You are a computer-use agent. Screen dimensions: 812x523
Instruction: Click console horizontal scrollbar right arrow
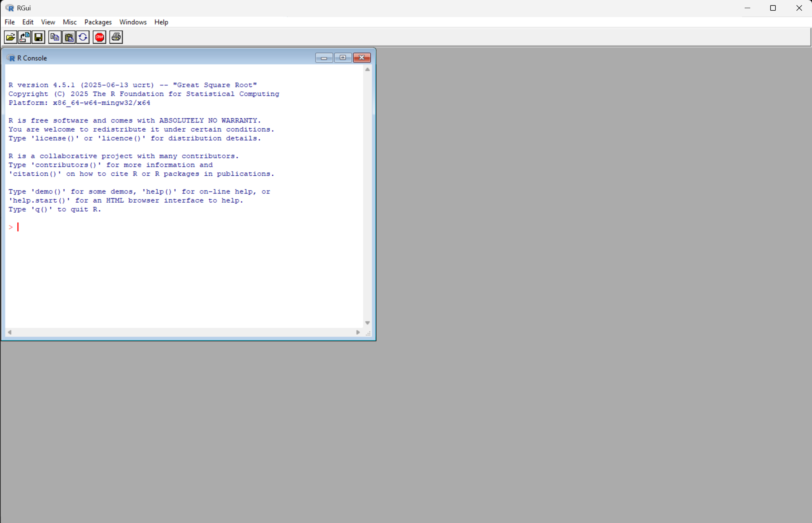point(358,332)
